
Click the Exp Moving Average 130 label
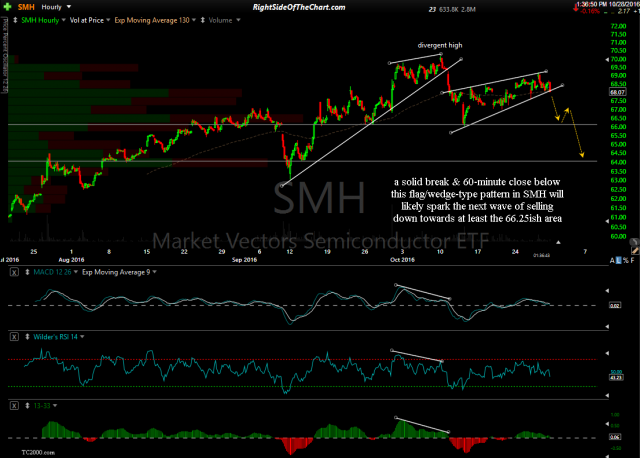152,20
